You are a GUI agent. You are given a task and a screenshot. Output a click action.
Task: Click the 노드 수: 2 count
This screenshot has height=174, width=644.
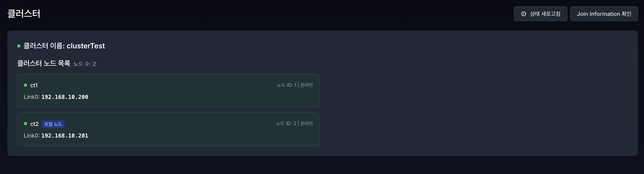point(85,64)
